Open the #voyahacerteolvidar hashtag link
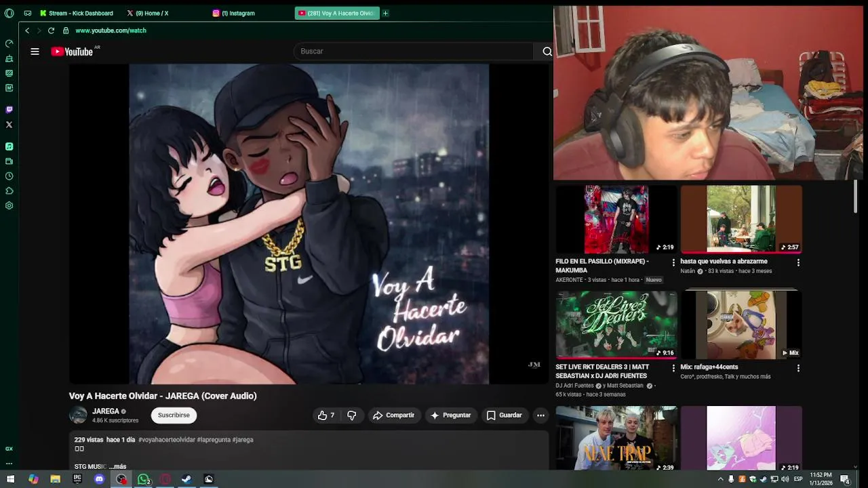Image resolution: width=868 pixels, height=488 pixels. (x=167, y=440)
